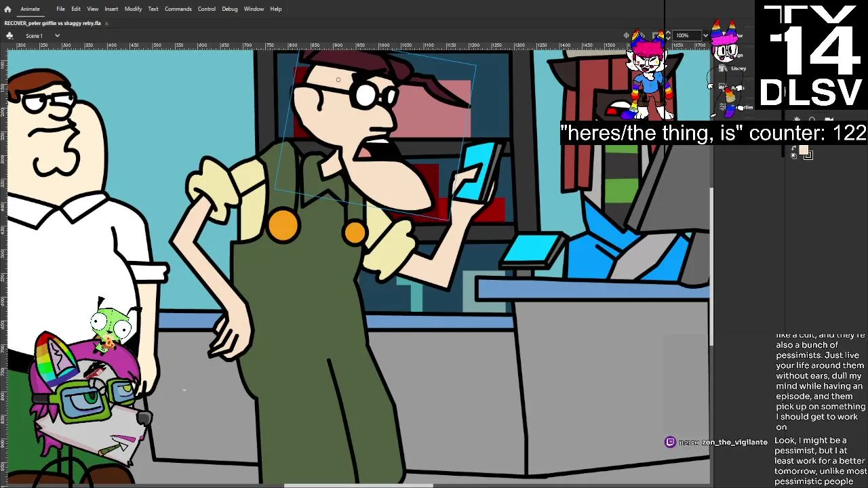Open the Control menu

[x=207, y=9]
